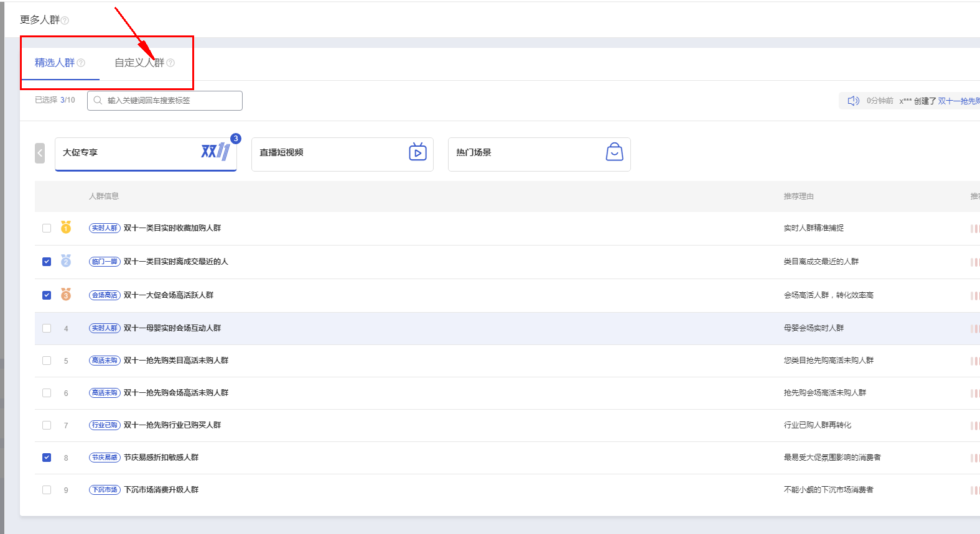Click the 临门一脚 tag
This screenshot has height=534, width=980.
(105, 262)
